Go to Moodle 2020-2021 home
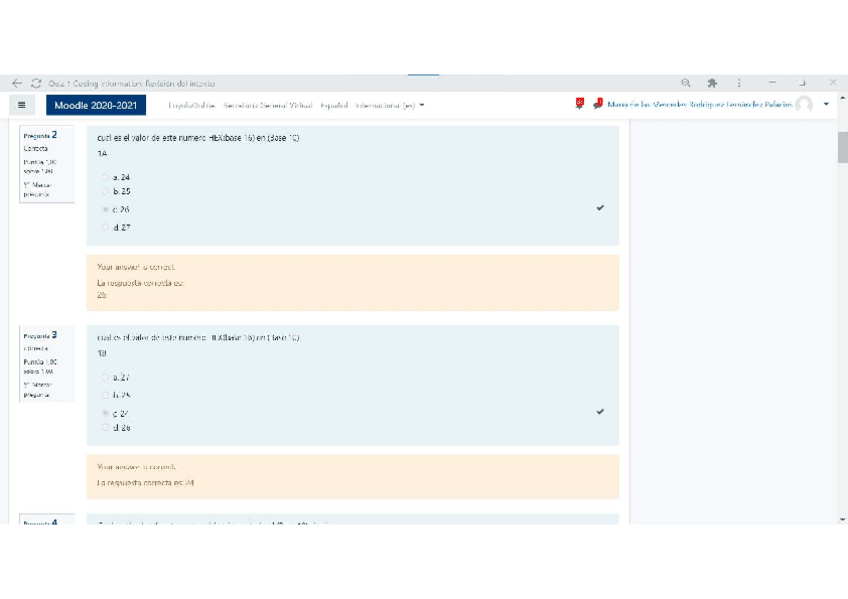The width and height of the screenshot is (848, 599). [96, 105]
